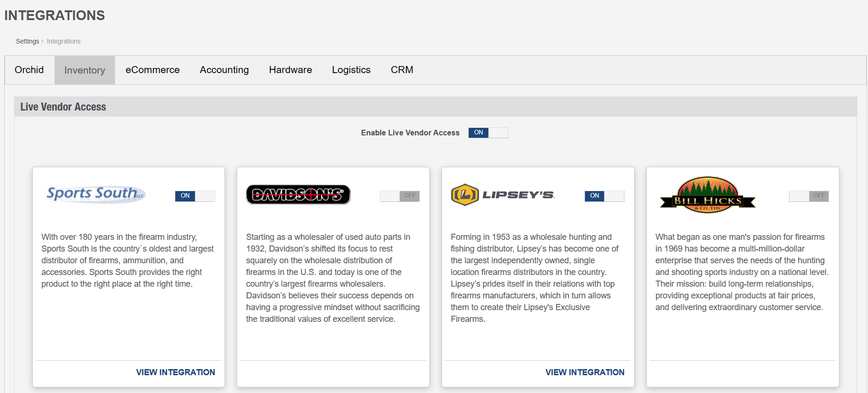Turn off the Lipsey's integration switch
The image size is (868, 393).
click(x=605, y=196)
